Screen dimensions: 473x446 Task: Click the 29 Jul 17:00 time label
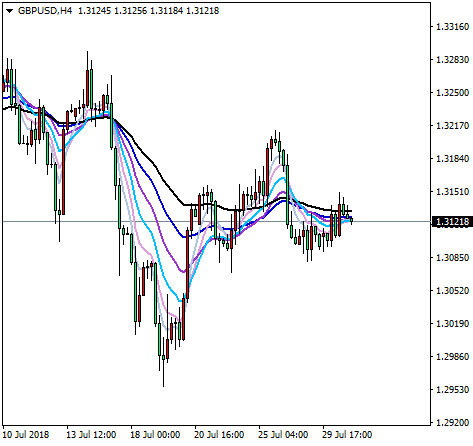click(x=347, y=435)
